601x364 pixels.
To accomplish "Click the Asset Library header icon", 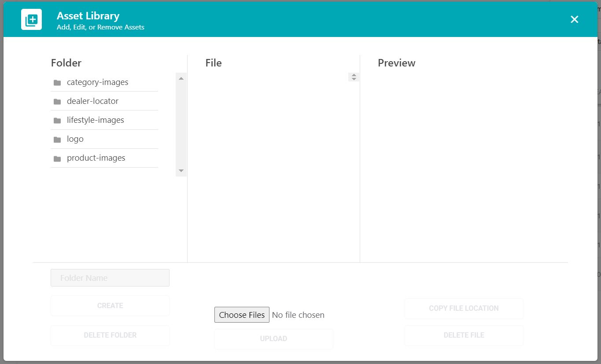I will click(31, 19).
